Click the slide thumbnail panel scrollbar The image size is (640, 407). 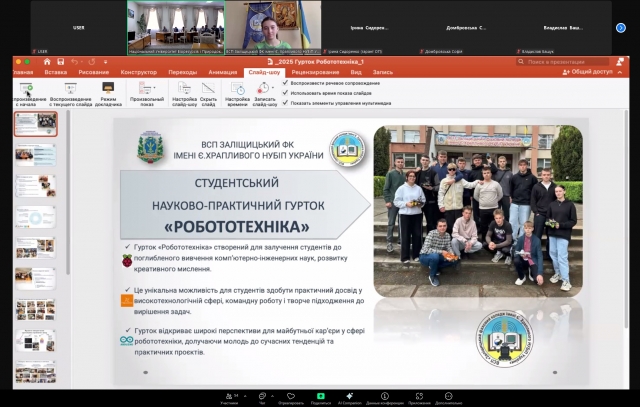pos(68,192)
